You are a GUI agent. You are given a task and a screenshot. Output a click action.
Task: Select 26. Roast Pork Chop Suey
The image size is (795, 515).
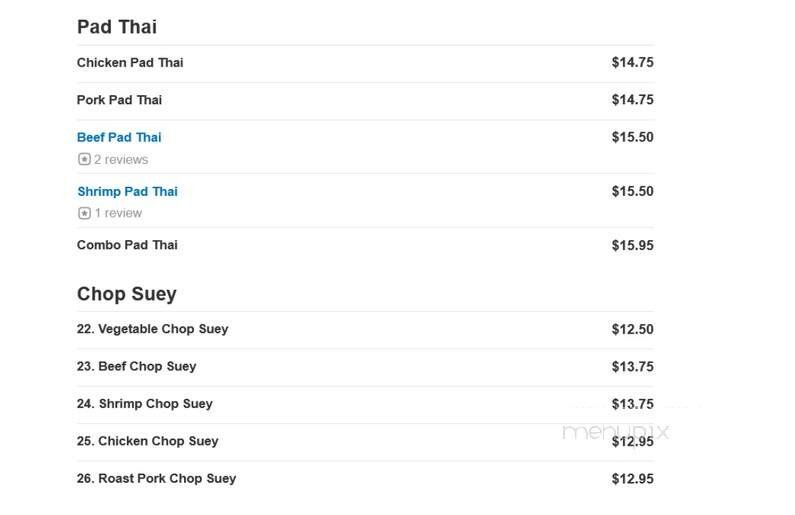pos(156,478)
